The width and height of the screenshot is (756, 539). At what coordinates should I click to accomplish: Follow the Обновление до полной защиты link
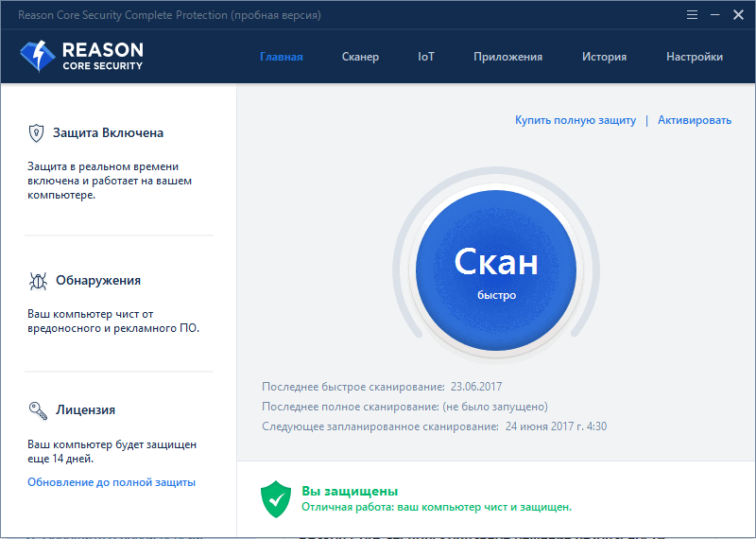(112, 482)
